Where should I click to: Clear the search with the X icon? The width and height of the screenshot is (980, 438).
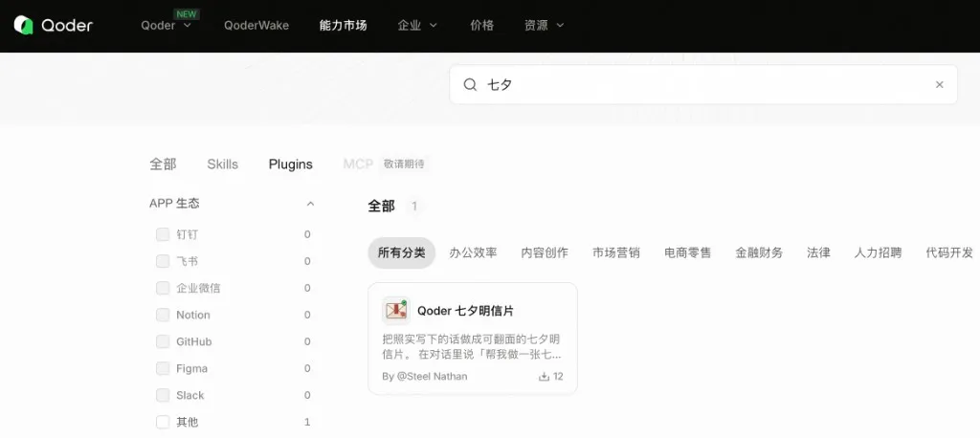(x=940, y=85)
